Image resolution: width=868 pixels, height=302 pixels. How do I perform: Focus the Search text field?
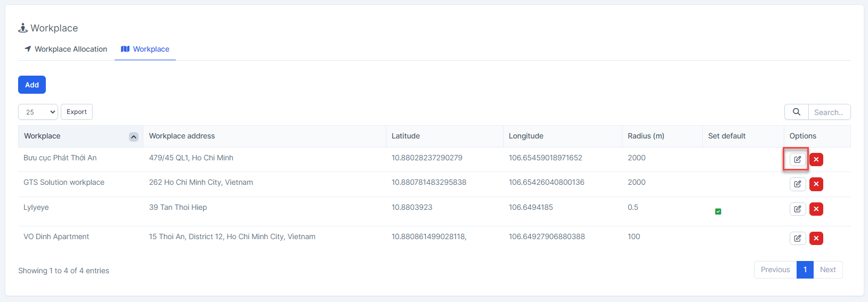point(829,112)
